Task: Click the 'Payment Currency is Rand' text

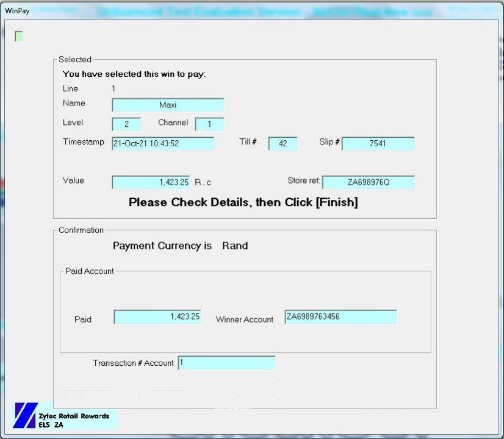Action: tap(180, 246)
